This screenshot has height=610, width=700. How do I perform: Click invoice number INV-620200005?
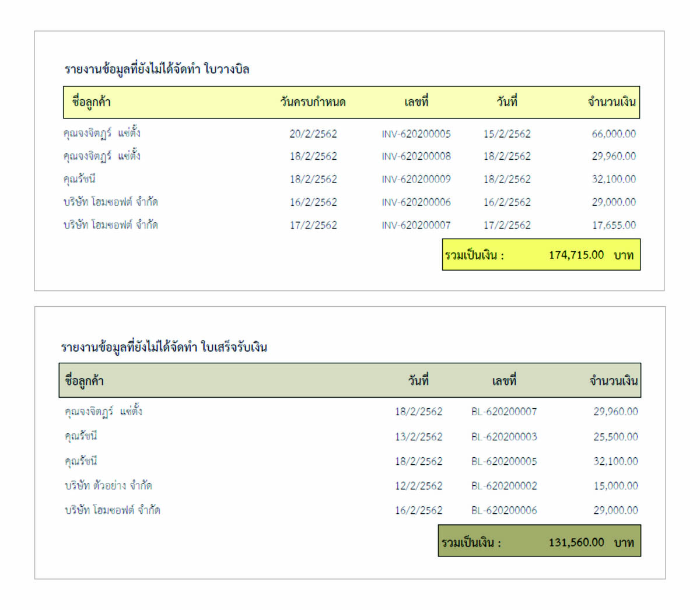416,134
